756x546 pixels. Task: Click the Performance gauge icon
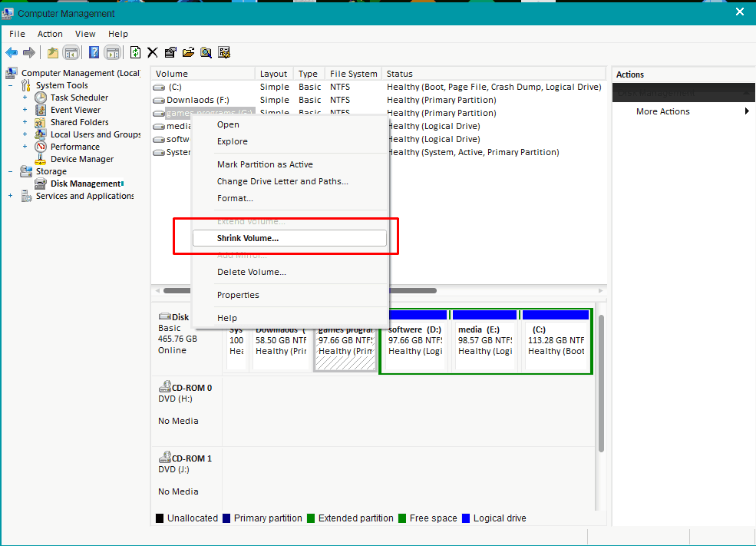pyautogui.click(x=41, y=147)
